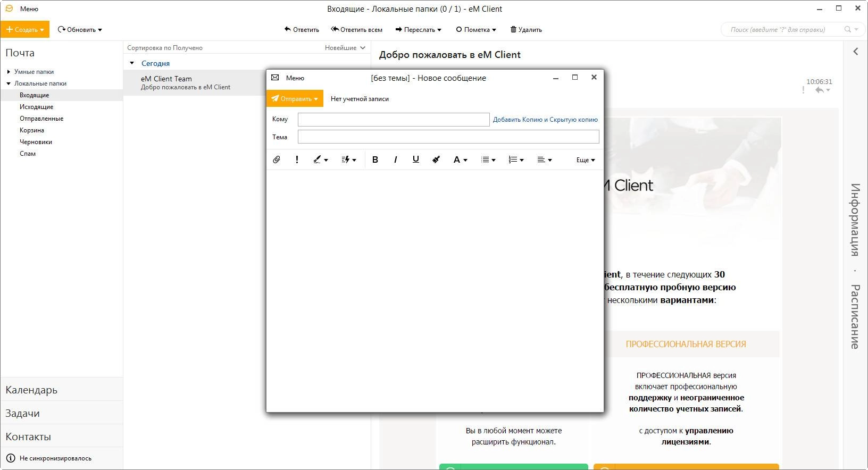Open the numbered list dropdown

(516, 160)
